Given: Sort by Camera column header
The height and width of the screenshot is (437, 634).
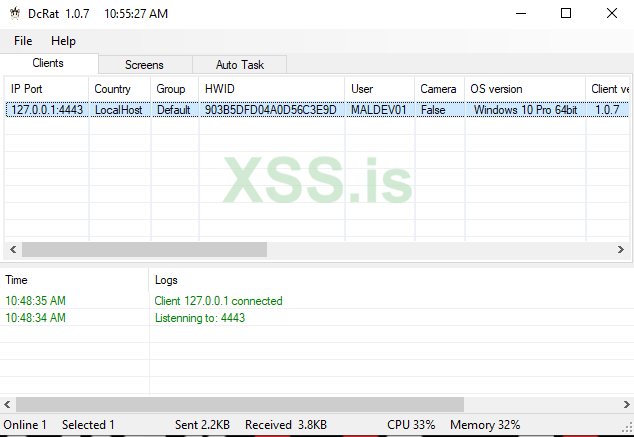Looking at the screenshot, I should coord(440,89).
